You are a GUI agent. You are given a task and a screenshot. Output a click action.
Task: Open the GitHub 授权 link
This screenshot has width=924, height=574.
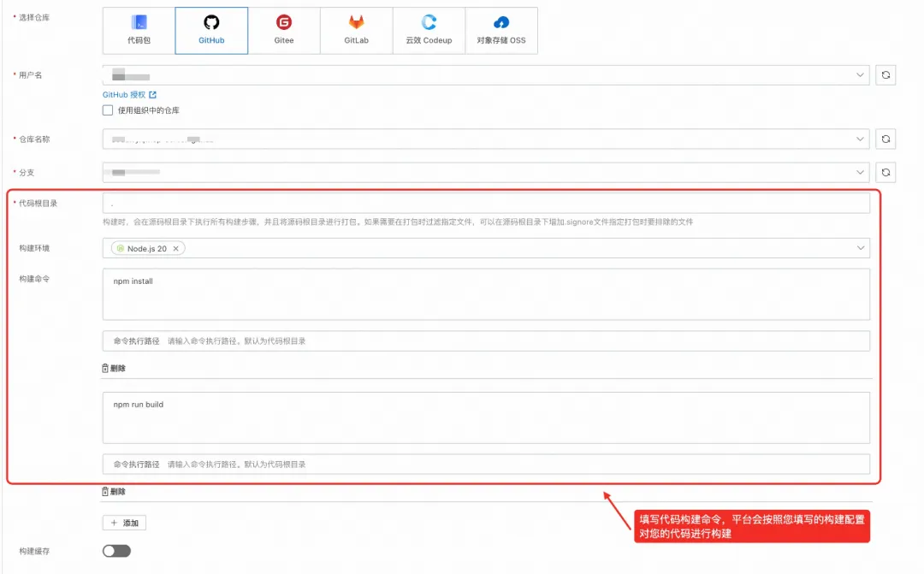coord(124,94)
